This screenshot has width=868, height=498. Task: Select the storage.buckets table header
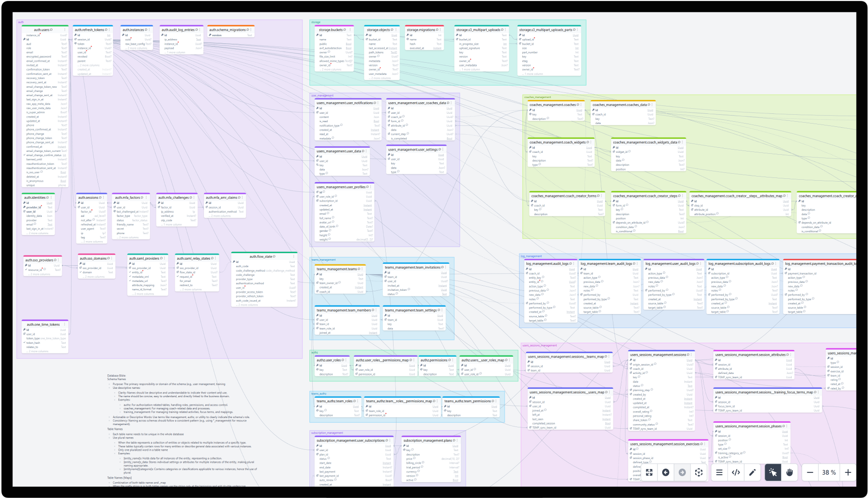[x=330, y=30]
